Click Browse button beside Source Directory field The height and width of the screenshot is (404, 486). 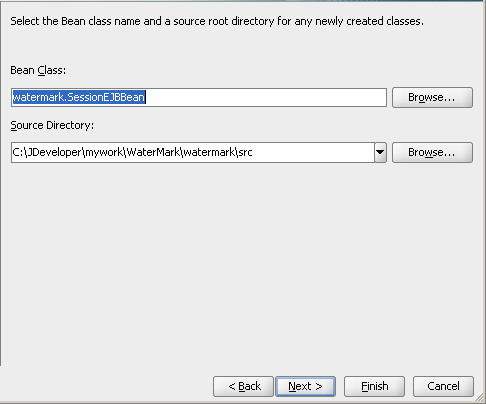click(x=432, y=153)
